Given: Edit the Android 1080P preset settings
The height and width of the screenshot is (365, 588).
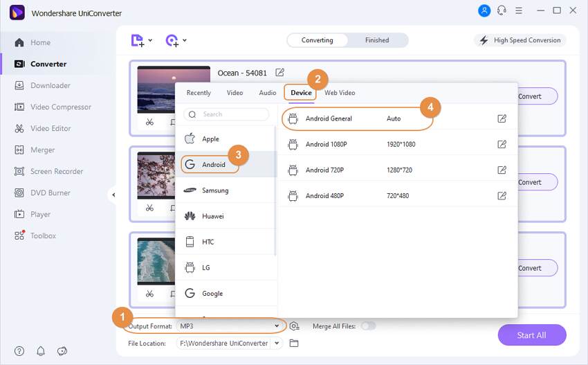Looking at the screenshot, I should tap(502, 144).
